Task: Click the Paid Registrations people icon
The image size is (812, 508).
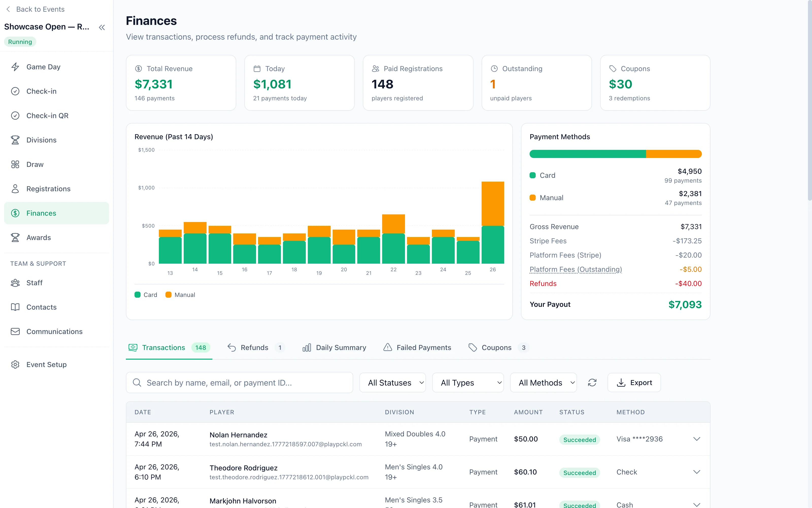Action: [376, 69]
